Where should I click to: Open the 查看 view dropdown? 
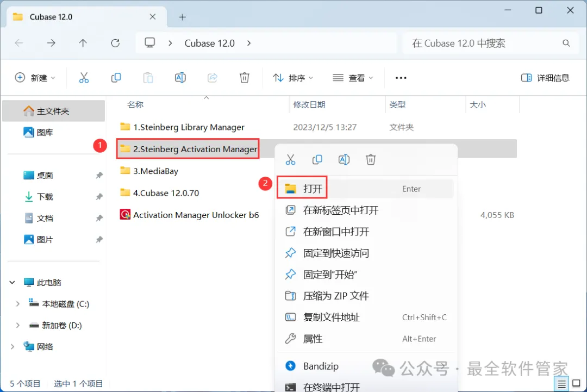coord(353,78)
